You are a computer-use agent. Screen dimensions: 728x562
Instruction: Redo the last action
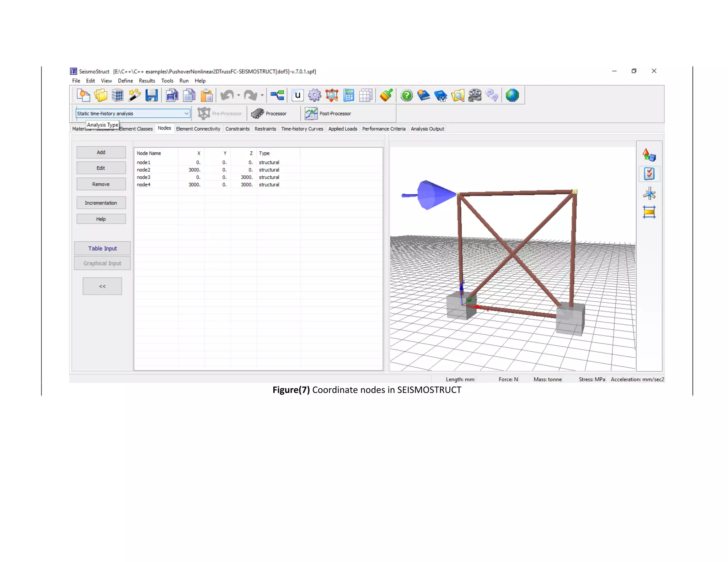tap(251, 95)
